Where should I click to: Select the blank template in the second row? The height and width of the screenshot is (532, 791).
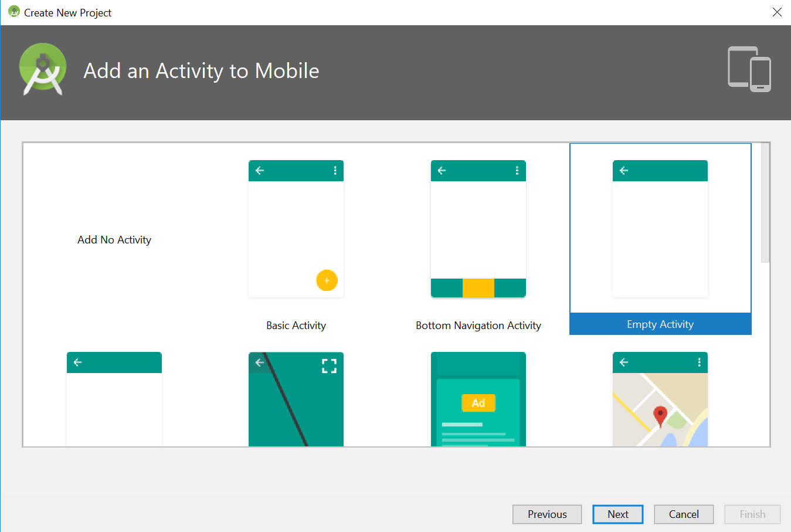point(114,399)
